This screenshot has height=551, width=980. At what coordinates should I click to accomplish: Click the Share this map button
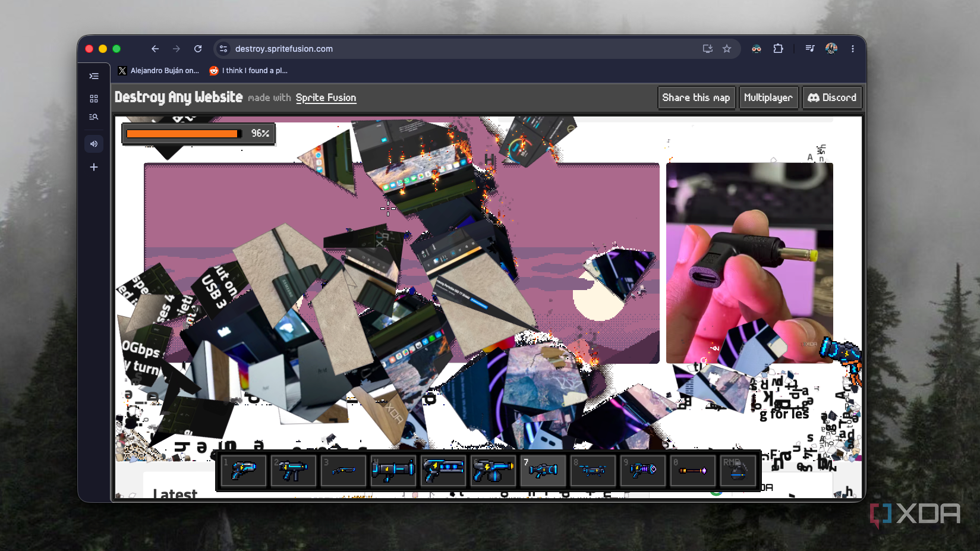pos(697,97)
